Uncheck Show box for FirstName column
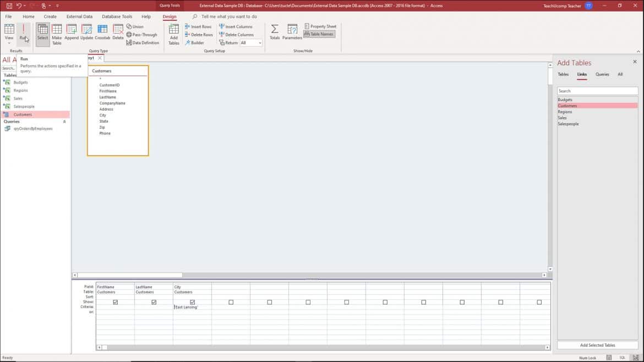Image resolution: width=644 pixels, height=362 pixels. pyautogui.click(x=115, y=302)
